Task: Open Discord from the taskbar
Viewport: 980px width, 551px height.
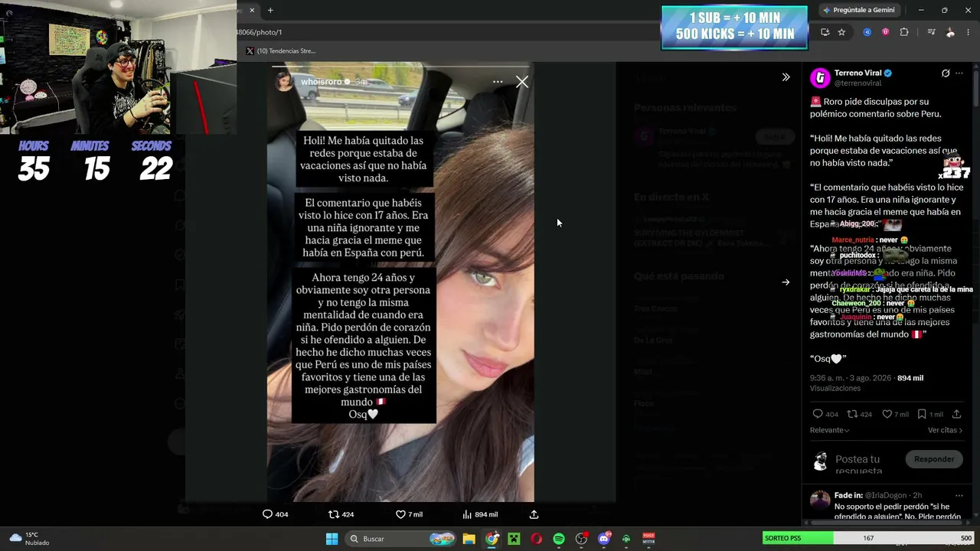Action: pyautogui.click(x=604, y=539)
